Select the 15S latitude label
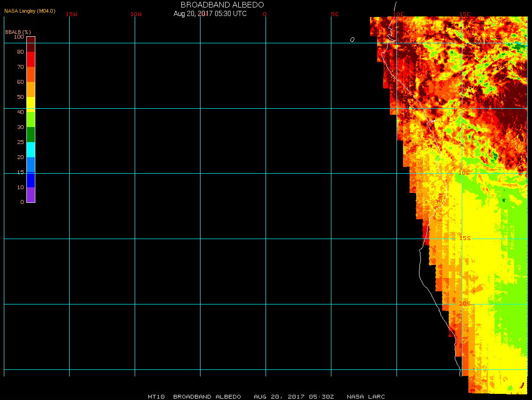532x400 pixels. tap(465, 238)
